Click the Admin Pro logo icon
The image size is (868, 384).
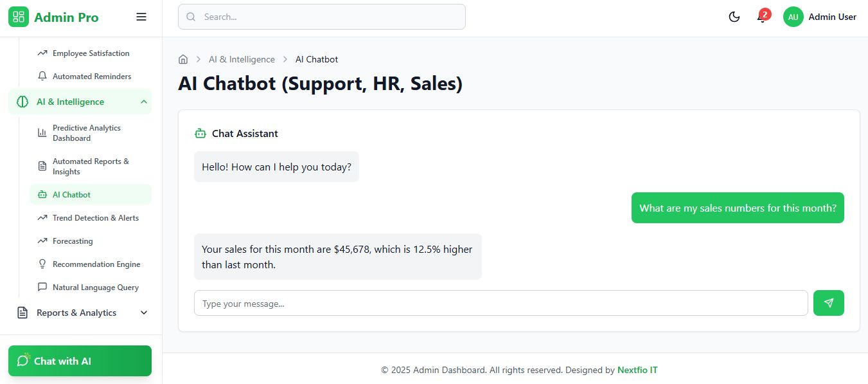(x=19, y=17)
